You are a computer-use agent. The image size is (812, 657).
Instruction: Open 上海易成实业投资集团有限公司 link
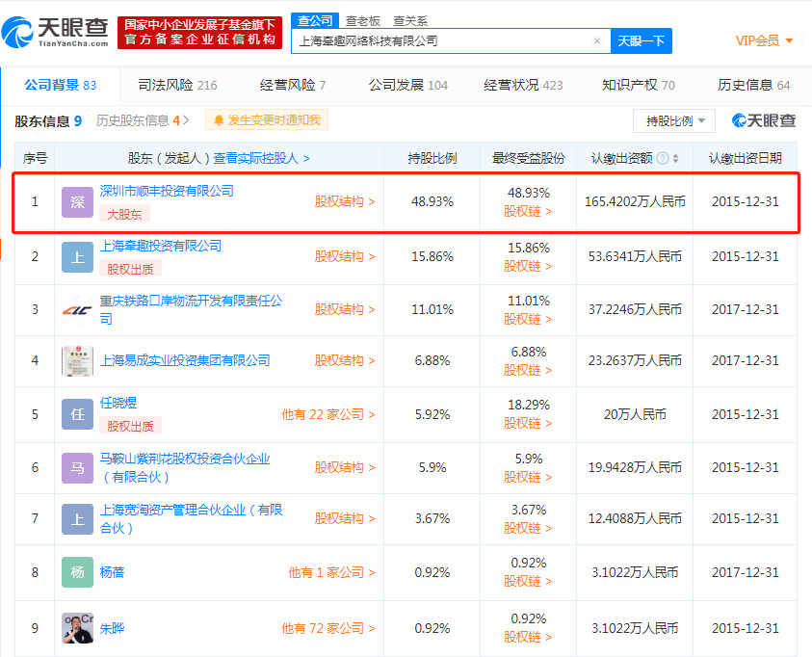185,360
